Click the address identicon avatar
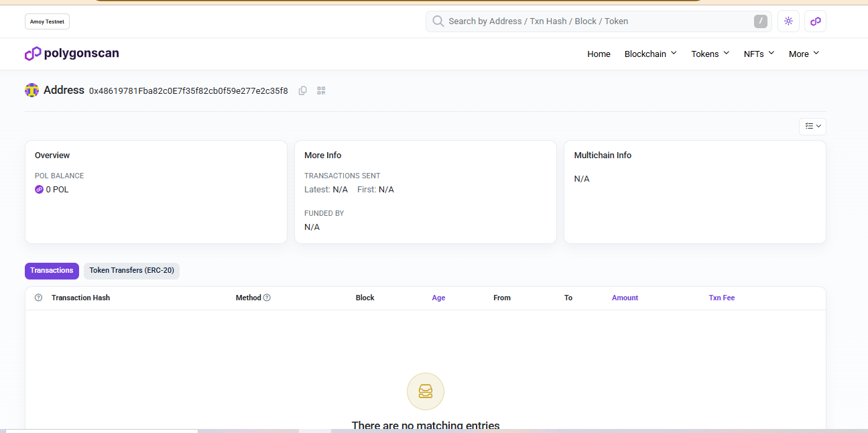The width and height of the screenshot is (868, 433). pyautogui.click(x=32, y=90)
